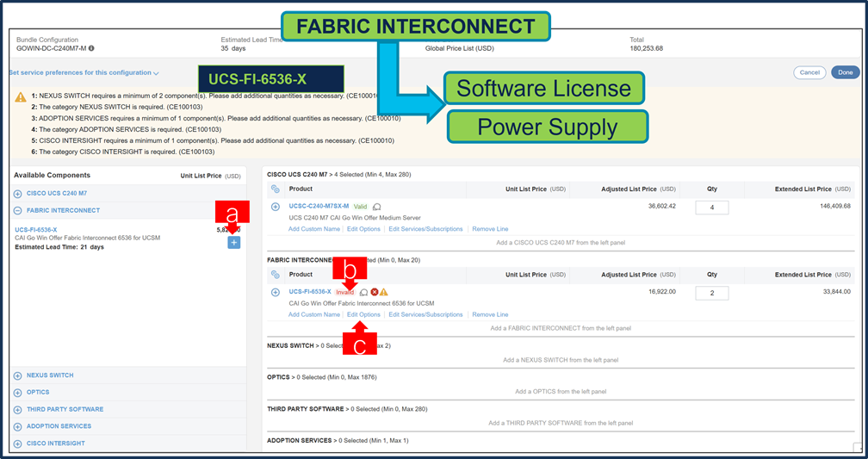Image resolution: width=868 pixels, height=459 pixels.
Task: Click Valid status badge on UCSC-C240-M7SX-M
Action: coord(360,207)
